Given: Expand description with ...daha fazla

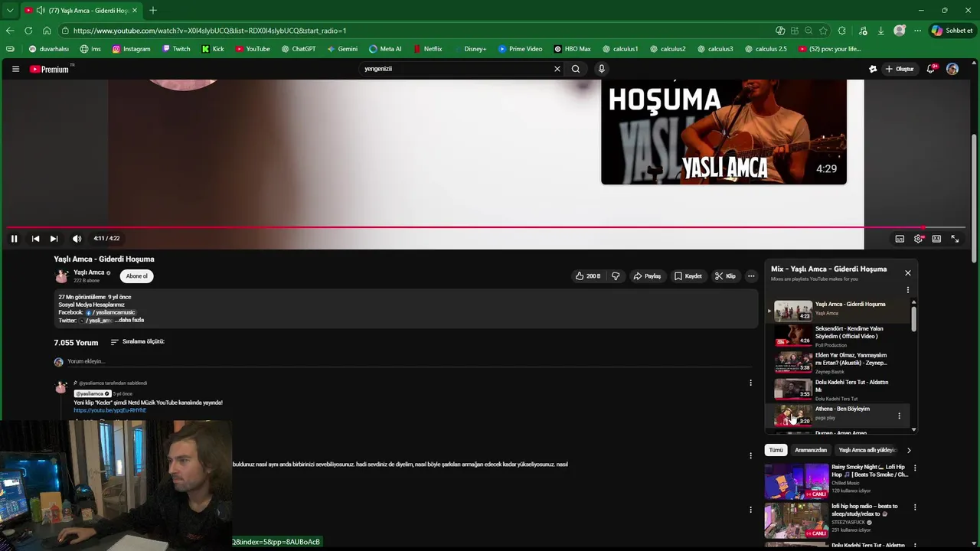Looking at the screenshot, I should [x=129, y=320].
